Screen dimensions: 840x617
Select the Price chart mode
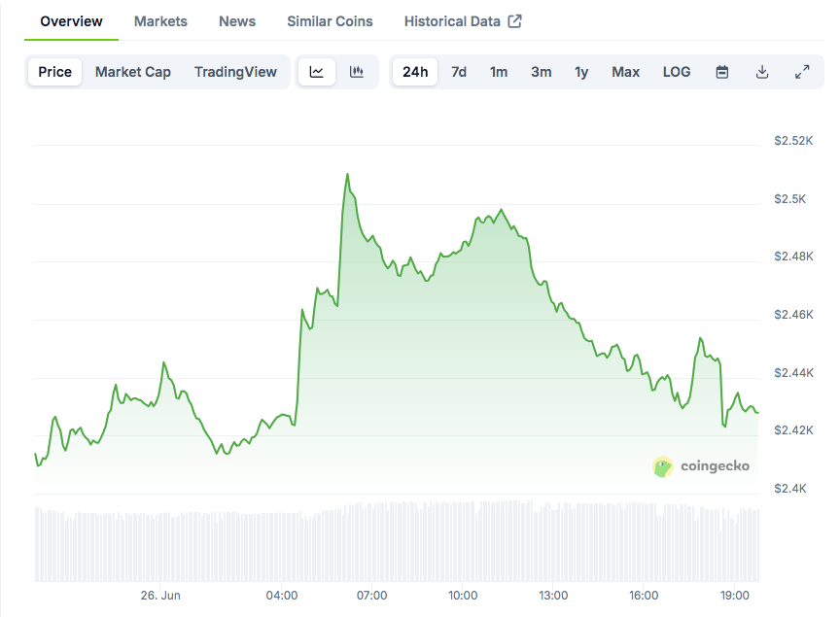pyautogui.click(x=54, y=72)
